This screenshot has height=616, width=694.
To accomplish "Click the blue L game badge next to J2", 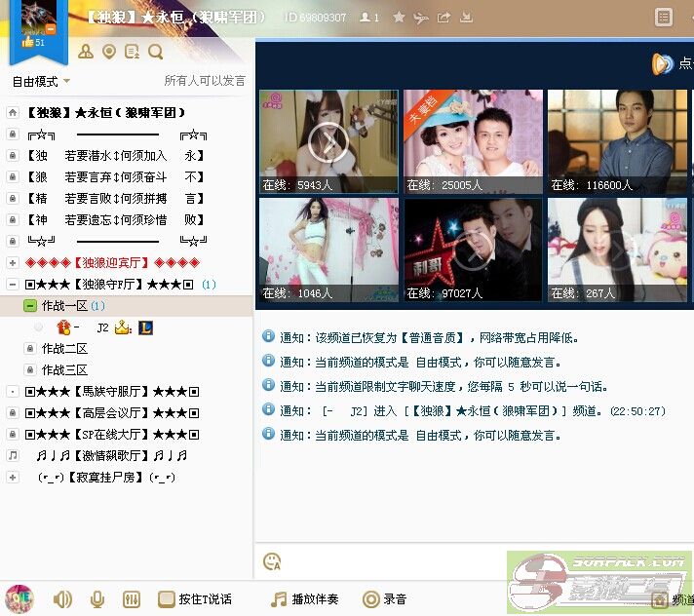I will point(145,327).
